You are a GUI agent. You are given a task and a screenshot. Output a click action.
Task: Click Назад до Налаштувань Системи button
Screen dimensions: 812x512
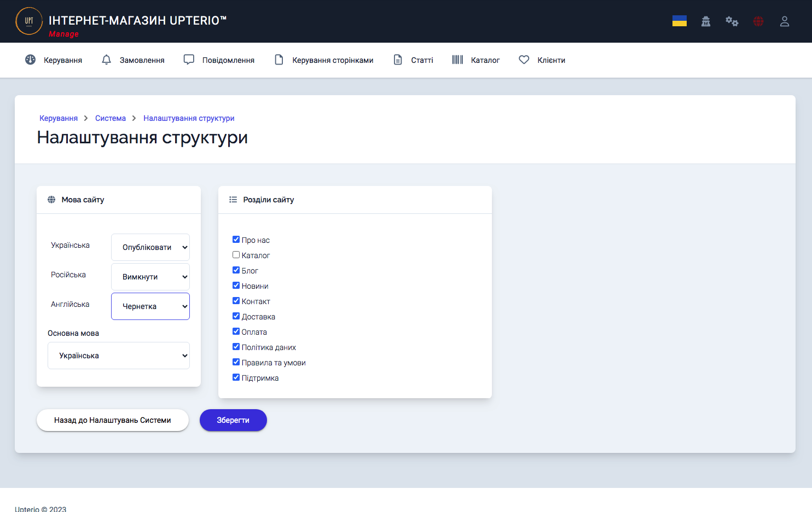(x=113, y=420)
